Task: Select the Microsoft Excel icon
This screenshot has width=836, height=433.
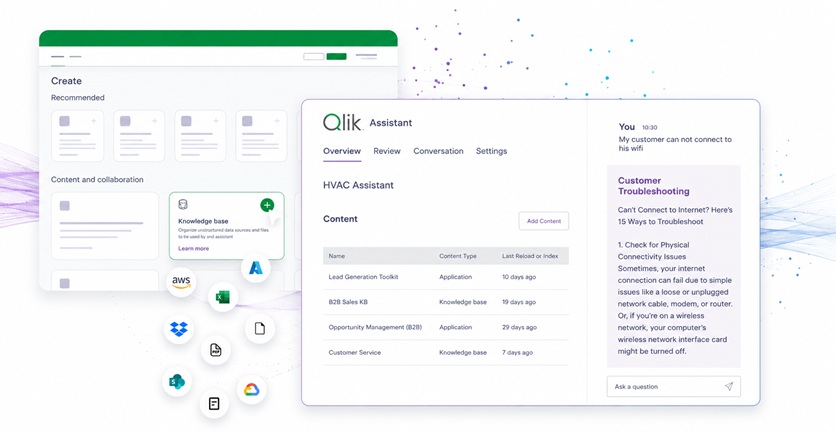Action: (x=223, y=297)
